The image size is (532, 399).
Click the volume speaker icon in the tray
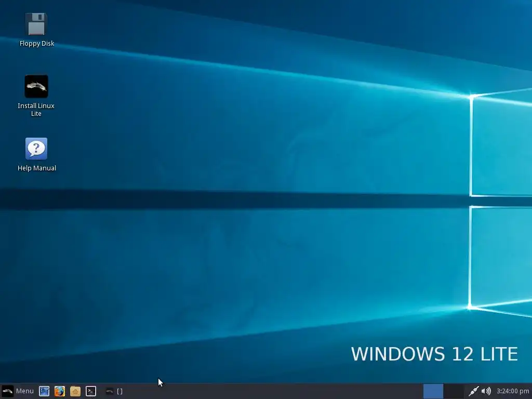coord(486,391)
